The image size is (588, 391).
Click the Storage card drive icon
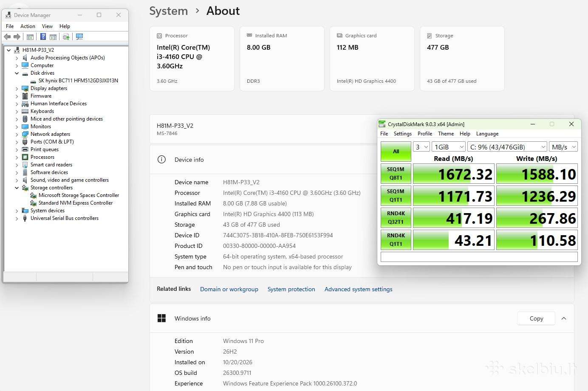point(430,36)
